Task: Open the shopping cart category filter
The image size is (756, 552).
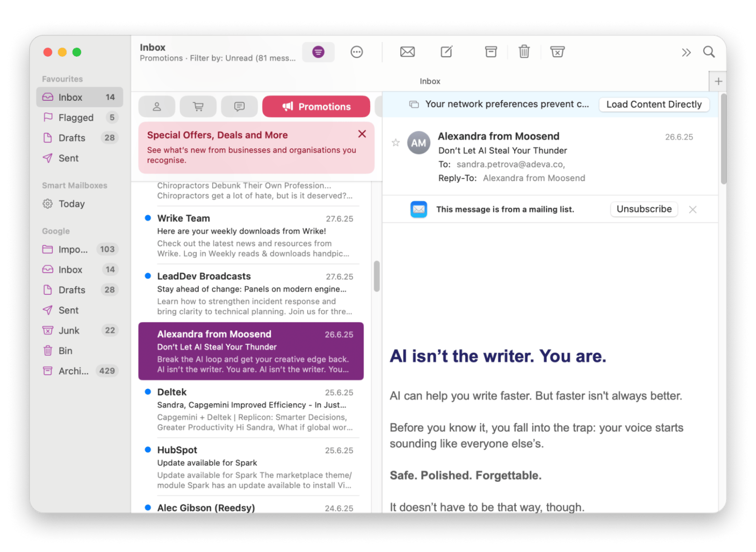Action: coord(198,107)
